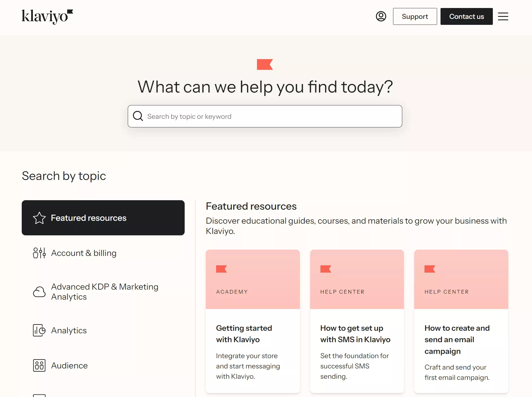
Task: Click the 'Set the foundation for successful SMS sending' text
Action: (x=354, y=366)
